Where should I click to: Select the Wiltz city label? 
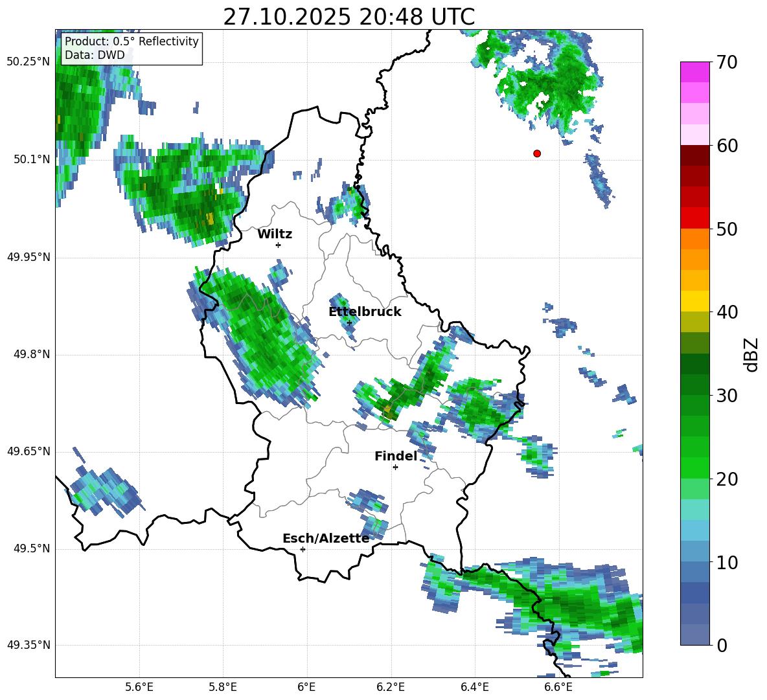coord(275,234)
